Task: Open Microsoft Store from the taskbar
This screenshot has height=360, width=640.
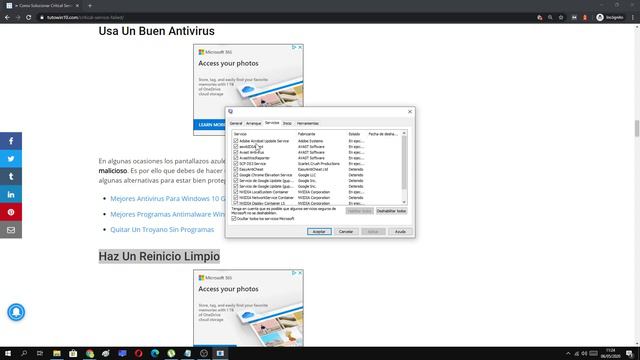Action: (x=73, y=353)
